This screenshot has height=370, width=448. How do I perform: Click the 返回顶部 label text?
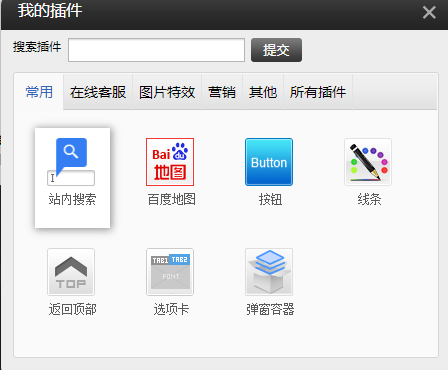coord(72,309)
